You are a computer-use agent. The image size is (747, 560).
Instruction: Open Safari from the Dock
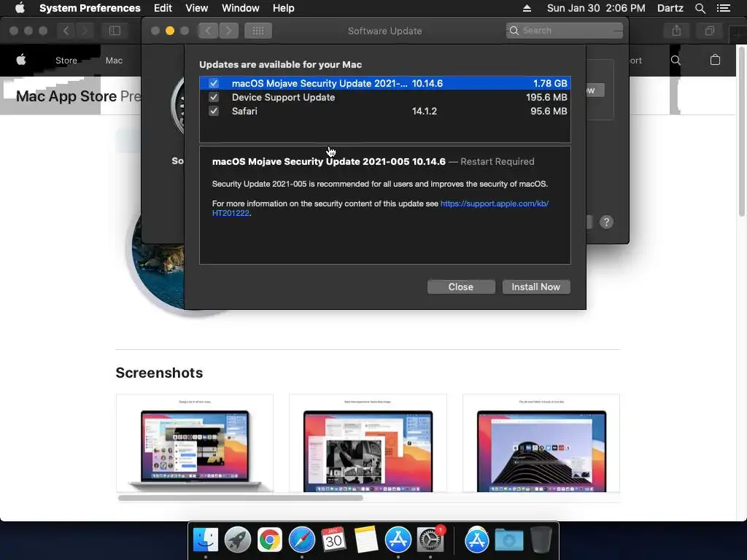tap(302, 540)
